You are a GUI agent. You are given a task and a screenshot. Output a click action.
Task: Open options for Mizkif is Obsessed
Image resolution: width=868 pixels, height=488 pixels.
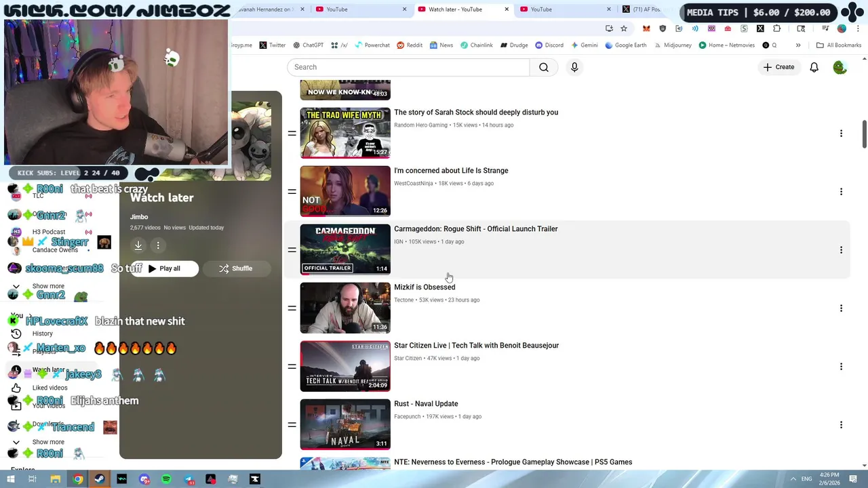[841, 308]
